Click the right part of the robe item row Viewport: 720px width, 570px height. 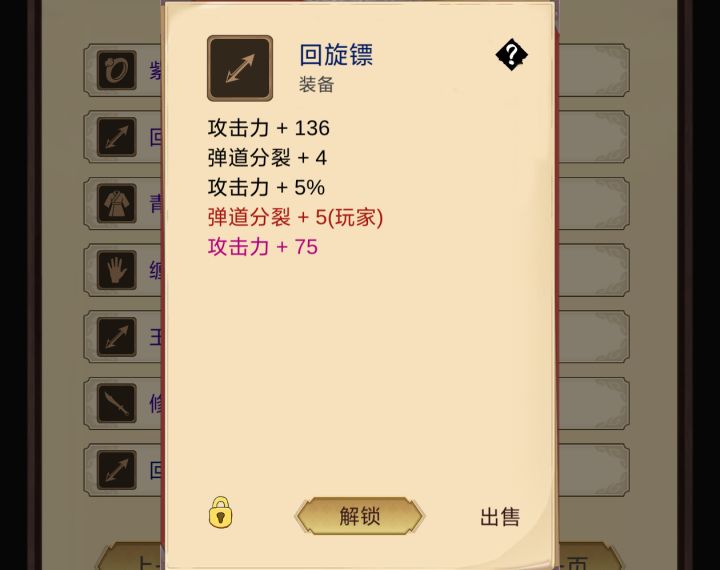[x=594, y=203]
